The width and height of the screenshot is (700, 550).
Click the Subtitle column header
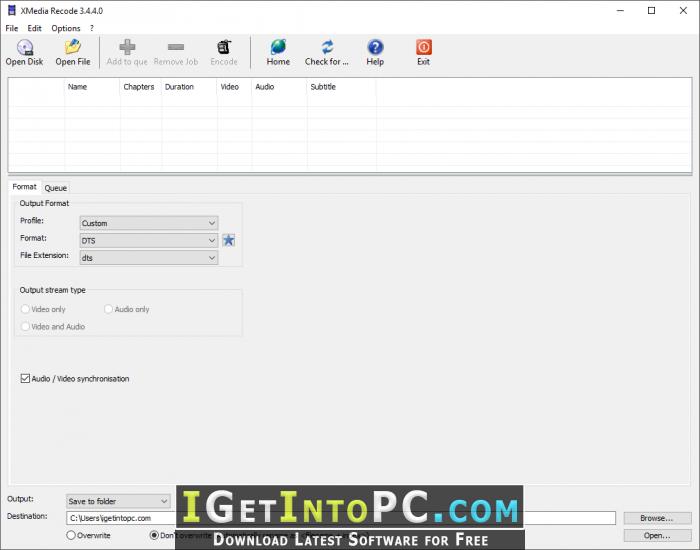point(342,87)
